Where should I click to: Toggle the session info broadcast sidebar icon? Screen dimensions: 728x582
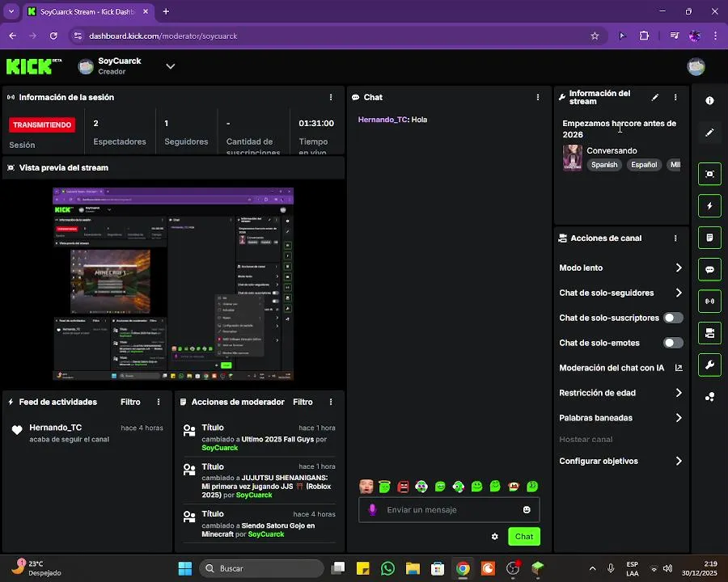pos(709,302)
